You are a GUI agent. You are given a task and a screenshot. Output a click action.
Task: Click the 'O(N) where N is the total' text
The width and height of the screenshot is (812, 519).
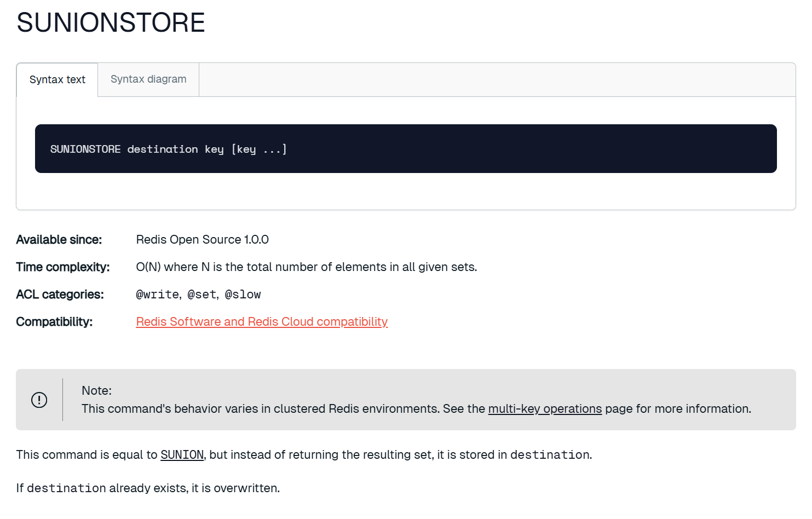coord(307,267)
